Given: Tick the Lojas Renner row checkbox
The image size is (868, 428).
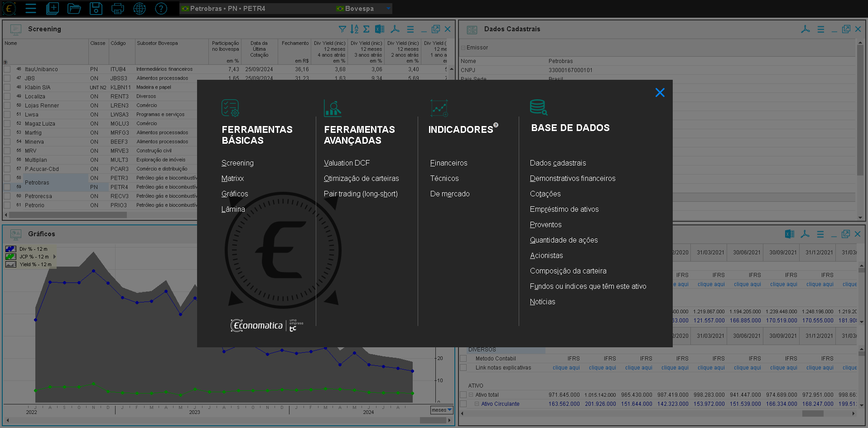Looking at the screenshot, I should (7, 106).
